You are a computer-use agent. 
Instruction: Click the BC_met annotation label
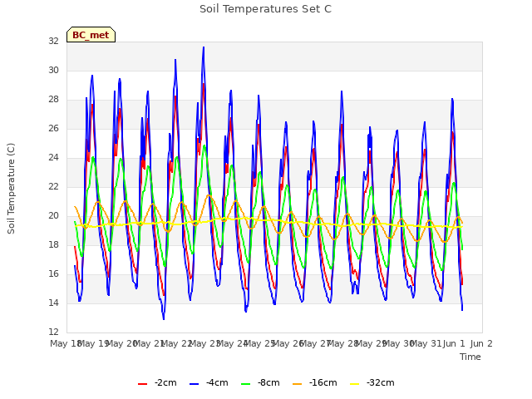[x=91, y=35]
